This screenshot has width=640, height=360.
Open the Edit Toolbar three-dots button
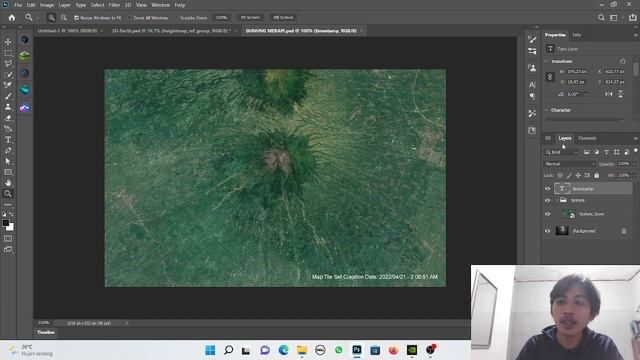(8, 204)
